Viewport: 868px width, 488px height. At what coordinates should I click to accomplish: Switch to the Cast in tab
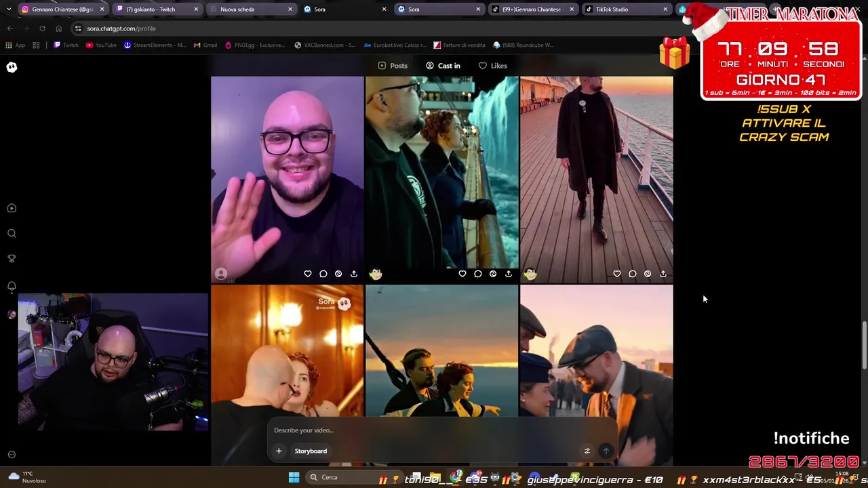[443, 66]
